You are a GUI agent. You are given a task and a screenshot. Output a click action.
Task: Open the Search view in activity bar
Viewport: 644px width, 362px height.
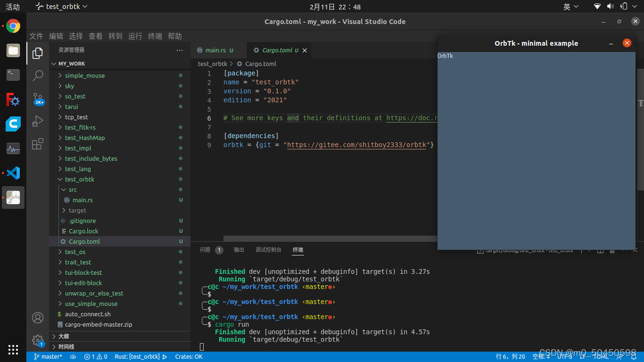(38, 76)
